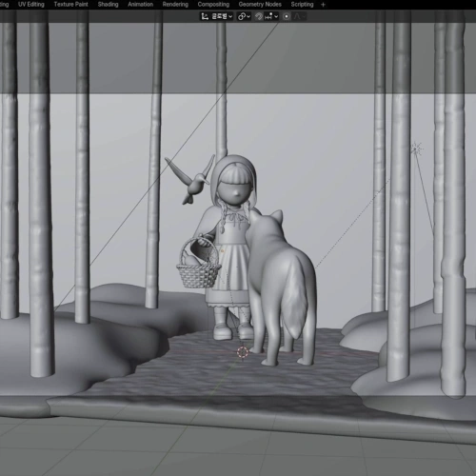
Task: Open the Shading workspace tab
Action: pos(108,5)
